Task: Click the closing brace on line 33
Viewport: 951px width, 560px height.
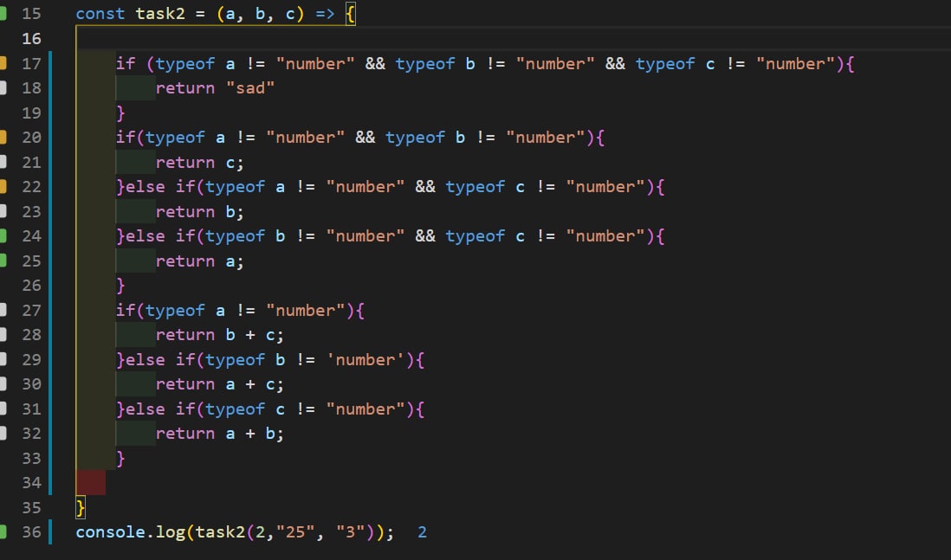Action: click(120, 458)
